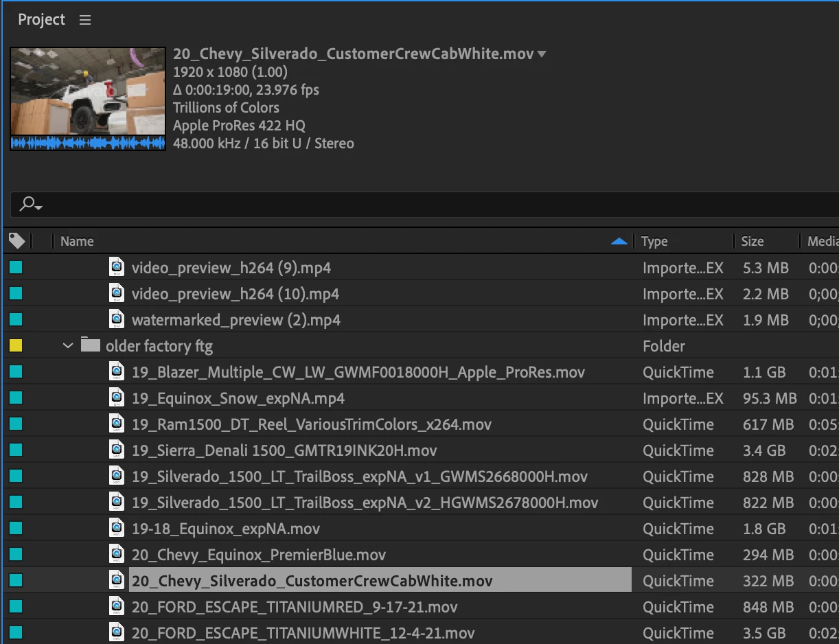Select 19_Silverado TrailBoss expNA_v2 file
This screenshot has height=644, width=839.
[365, 503]
